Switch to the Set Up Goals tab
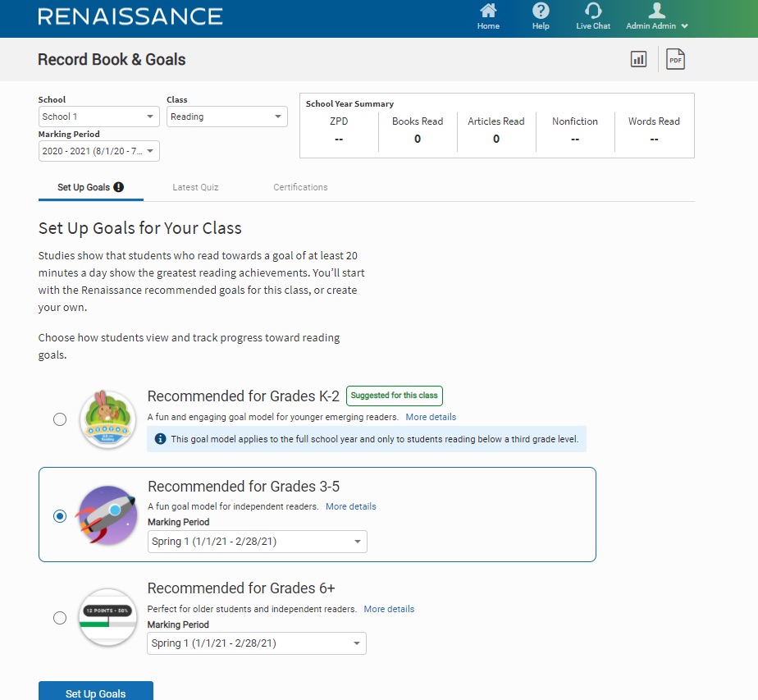758x700 pixels. (x=91, y=188)
